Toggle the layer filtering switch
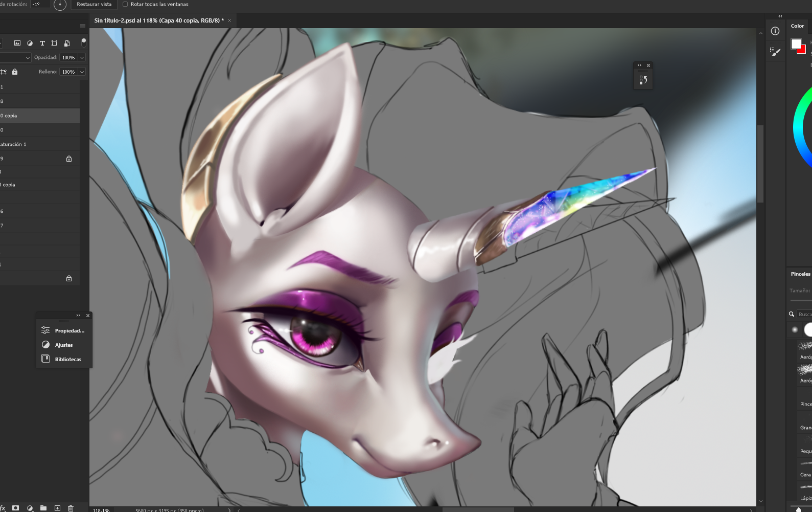 click(x=84, y=42)
